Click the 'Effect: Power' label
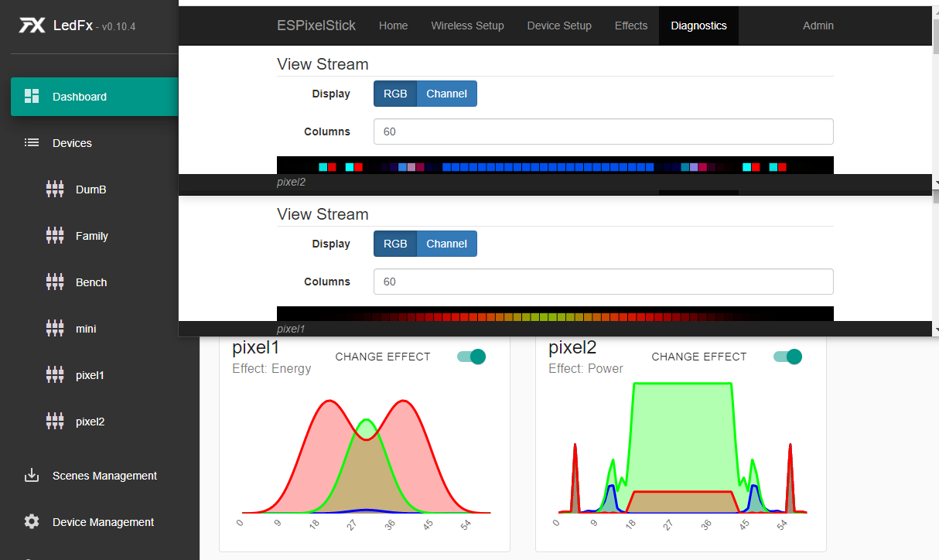 586,369
